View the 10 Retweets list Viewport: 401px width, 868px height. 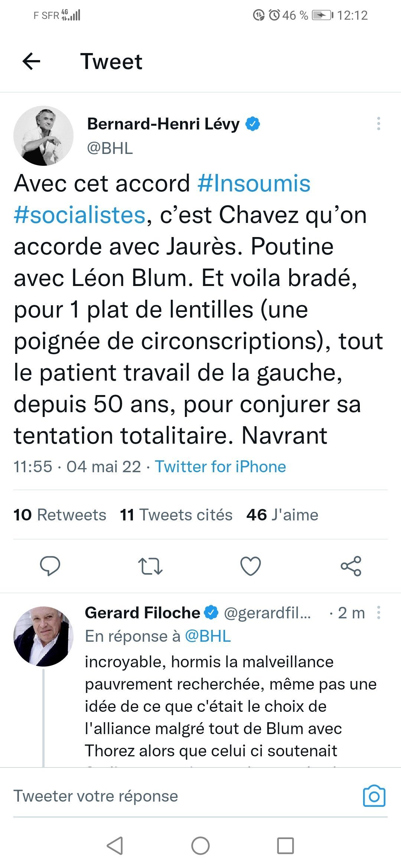(60, 515)
